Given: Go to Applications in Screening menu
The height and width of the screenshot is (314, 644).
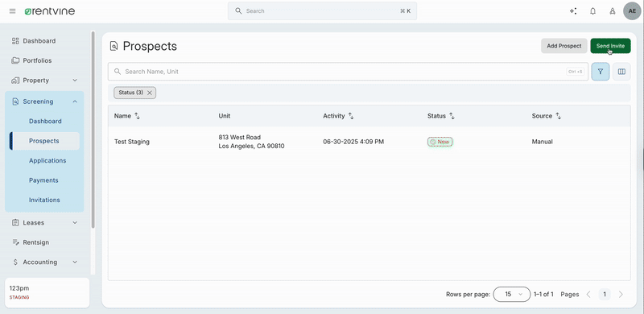Looking at the screenshot, I should coord(47,161).
